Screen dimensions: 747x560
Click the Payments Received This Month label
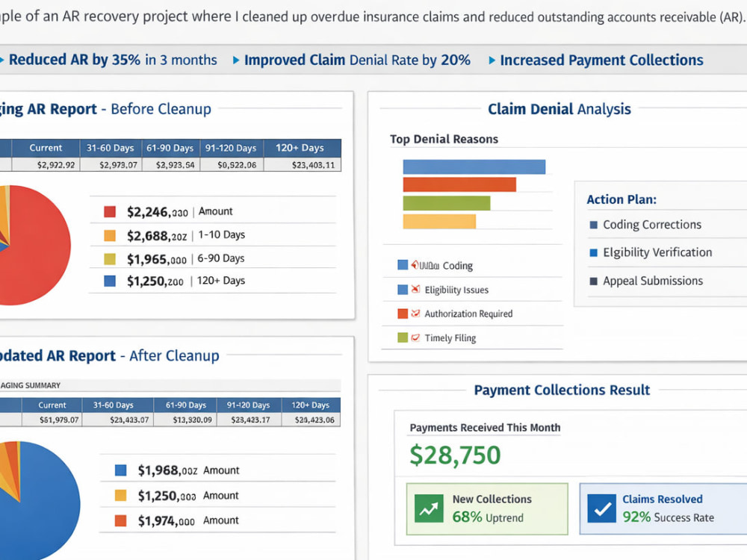pyautogui.click(x=485, y=428)
